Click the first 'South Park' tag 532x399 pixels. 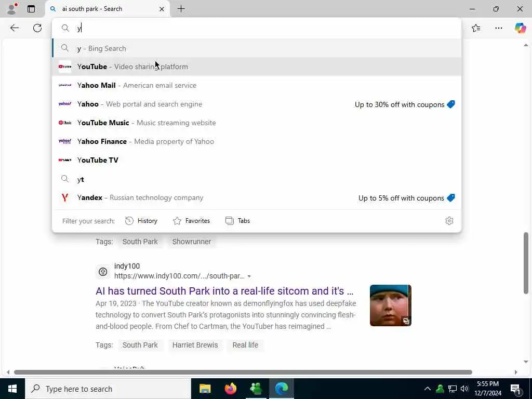pyautogui.click(x=140, y=242)
